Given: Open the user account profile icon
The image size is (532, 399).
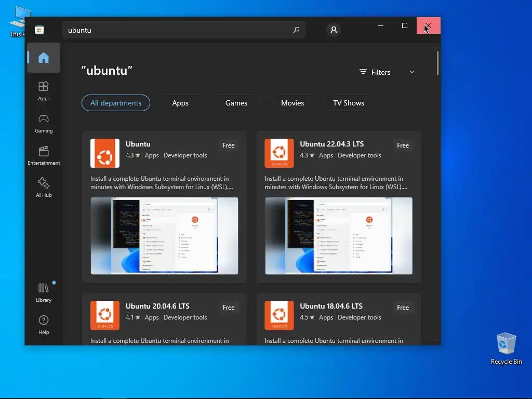Looking at the screenshot, I should tap(334, 30).
